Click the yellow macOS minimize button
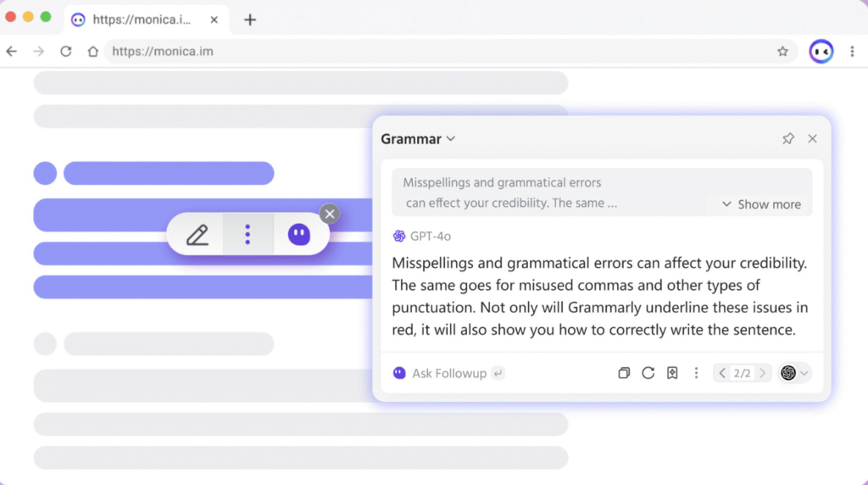The width and height of the screenshot is (868, 485). coord(28,17)
